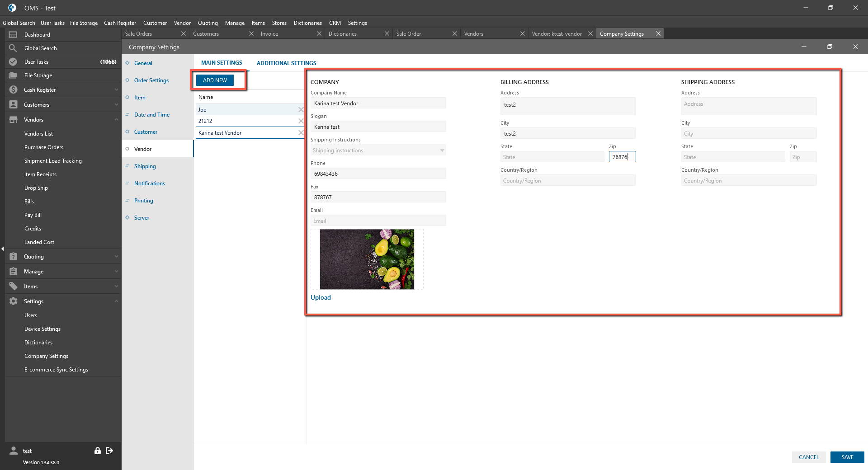Viewport: 868px width, 470px height.
Task: Close the Vendor: ktest-vendor tab
Action: pos(590,34)
